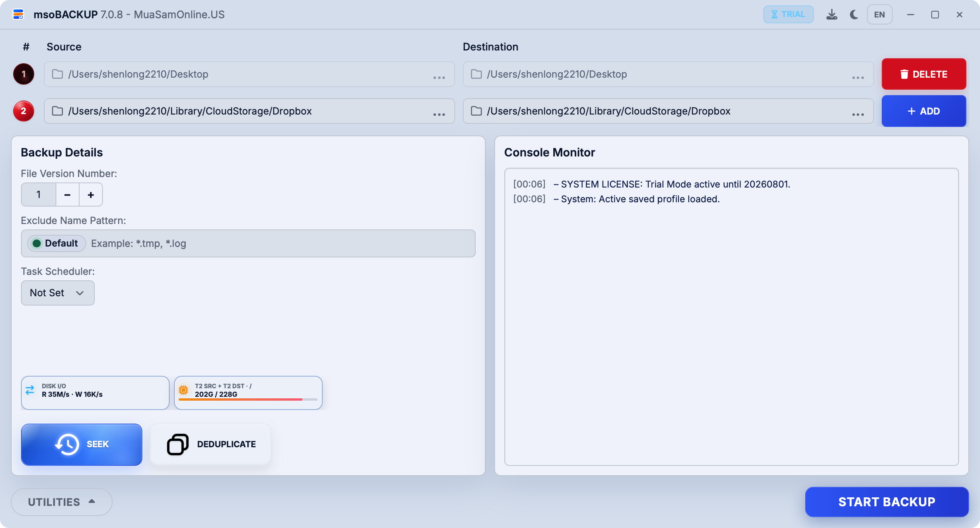
Task: Click the Console Monitor heading
Action: pyautogui.click(x=549, y=152)
